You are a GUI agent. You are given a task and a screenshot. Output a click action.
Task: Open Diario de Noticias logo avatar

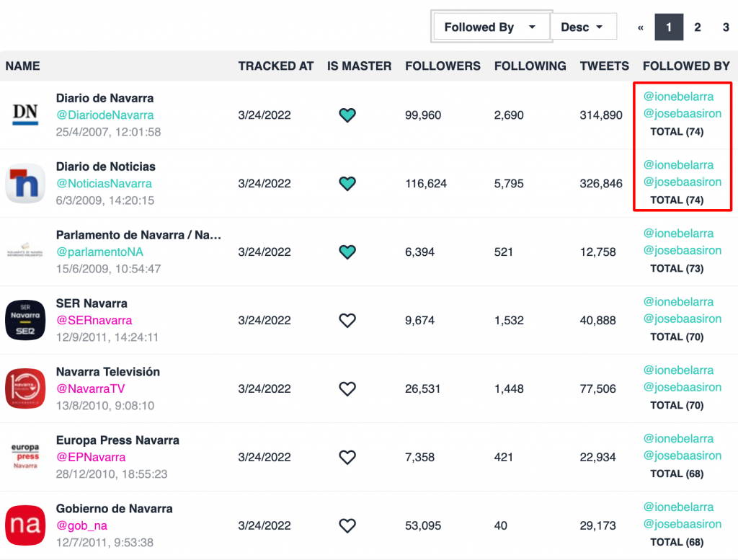coord(25,183)
